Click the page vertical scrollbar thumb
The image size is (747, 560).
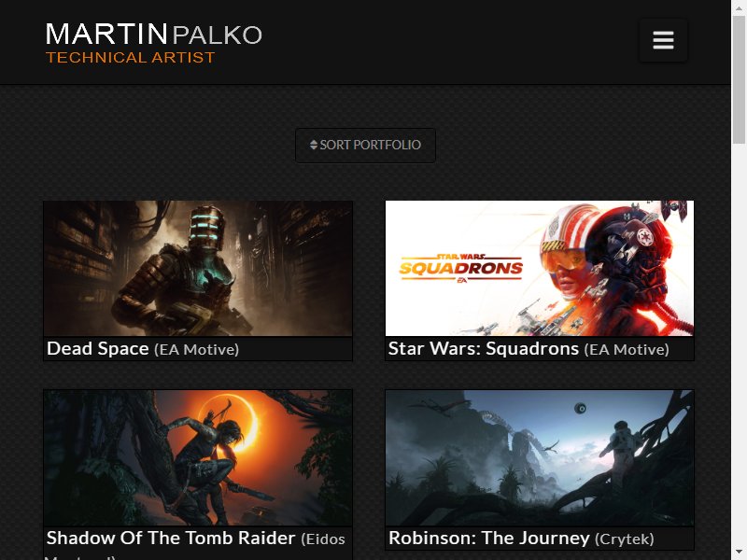point(739,78)
